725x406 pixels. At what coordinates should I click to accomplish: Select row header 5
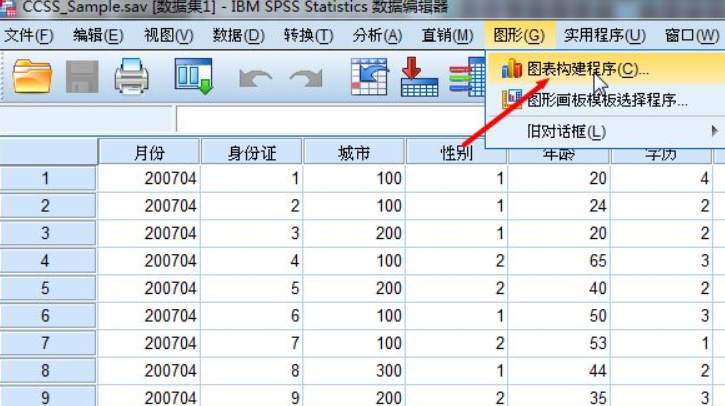tap(48, 288)
